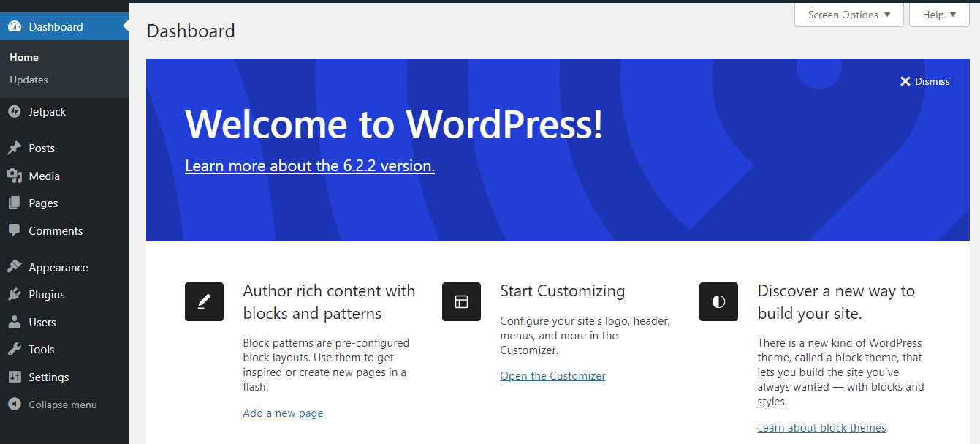Open the Users menu label

(42, 322)
